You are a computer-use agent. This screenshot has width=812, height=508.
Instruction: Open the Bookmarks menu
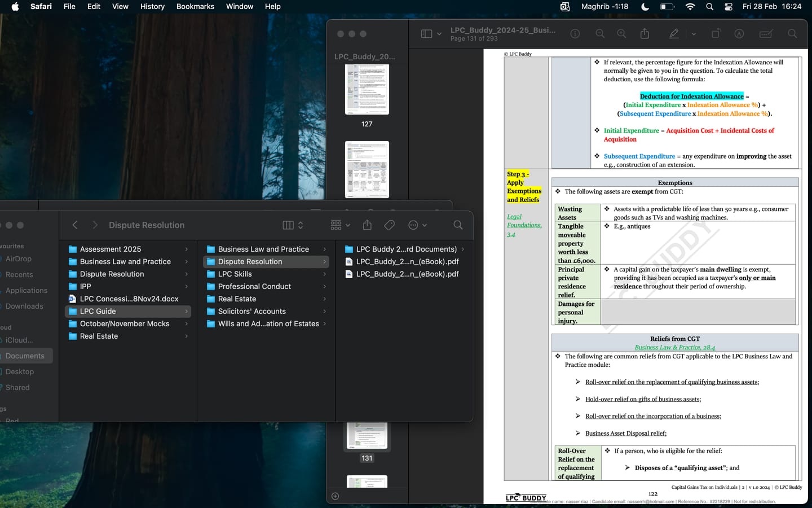195,7
